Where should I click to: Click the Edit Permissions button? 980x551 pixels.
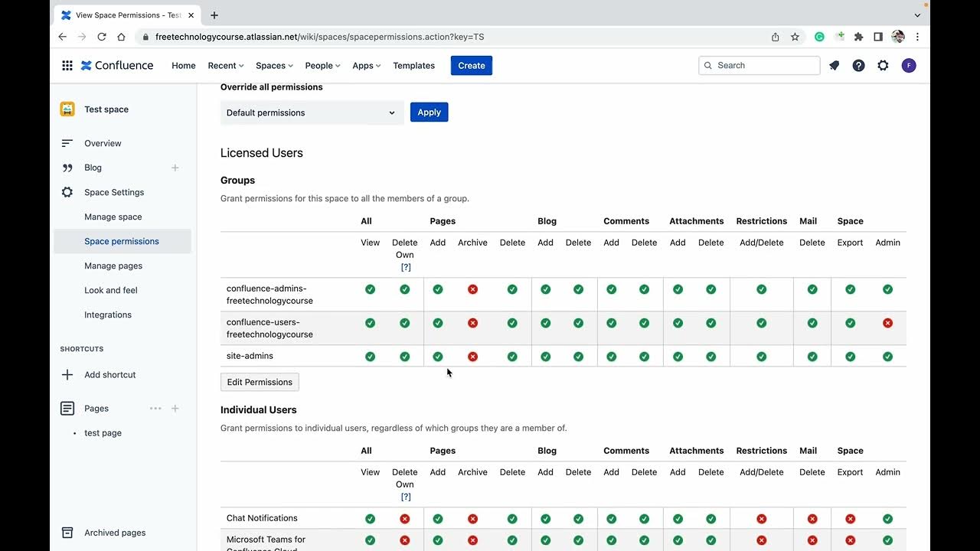point(260,382)
